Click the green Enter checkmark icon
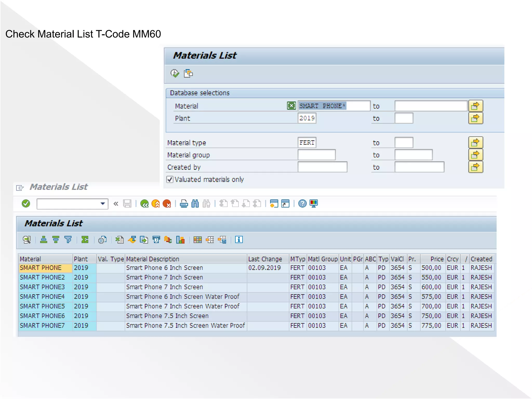 (x=26, y=204)
